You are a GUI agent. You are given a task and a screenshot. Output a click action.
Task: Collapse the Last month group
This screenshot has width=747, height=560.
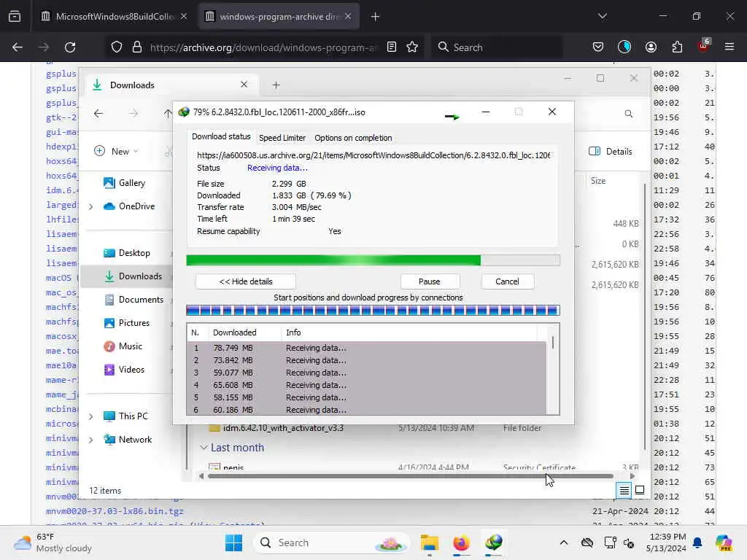pyautogui.click(x=204, y=448)
